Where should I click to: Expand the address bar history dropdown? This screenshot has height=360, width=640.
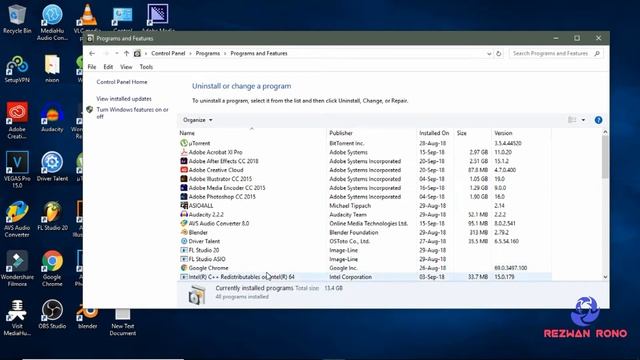pos(489,53)
